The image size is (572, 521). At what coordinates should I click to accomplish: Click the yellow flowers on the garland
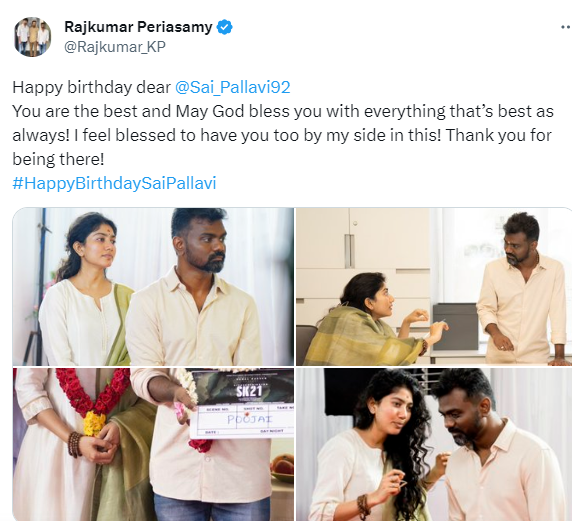tap(94, 424)
